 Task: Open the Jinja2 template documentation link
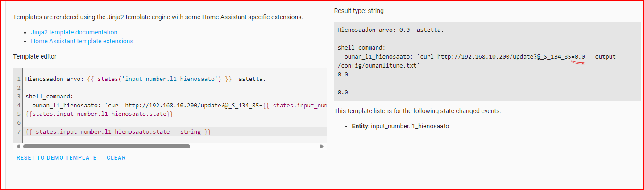click(x=74, y=32)
